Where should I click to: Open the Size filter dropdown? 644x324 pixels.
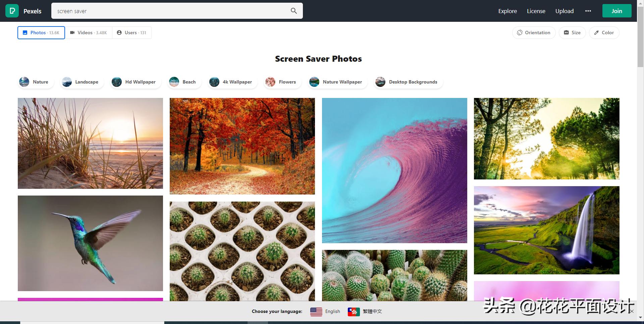(572, 33)
